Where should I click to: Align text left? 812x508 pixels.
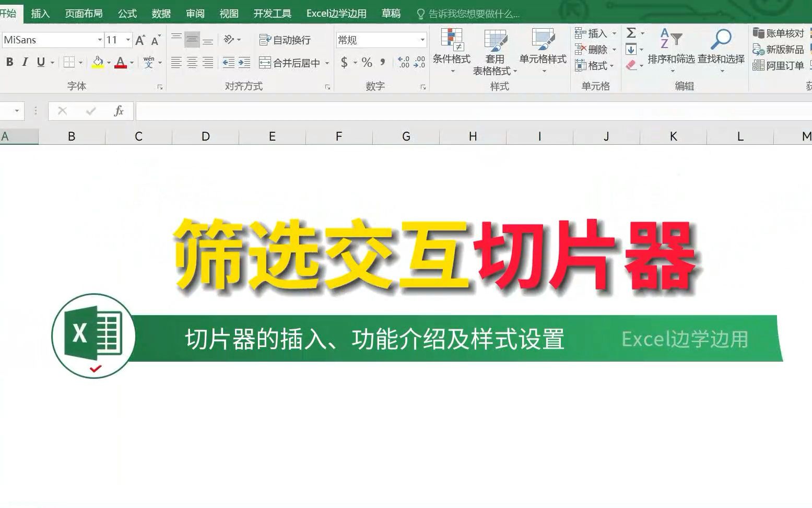[x=176, y=63]
